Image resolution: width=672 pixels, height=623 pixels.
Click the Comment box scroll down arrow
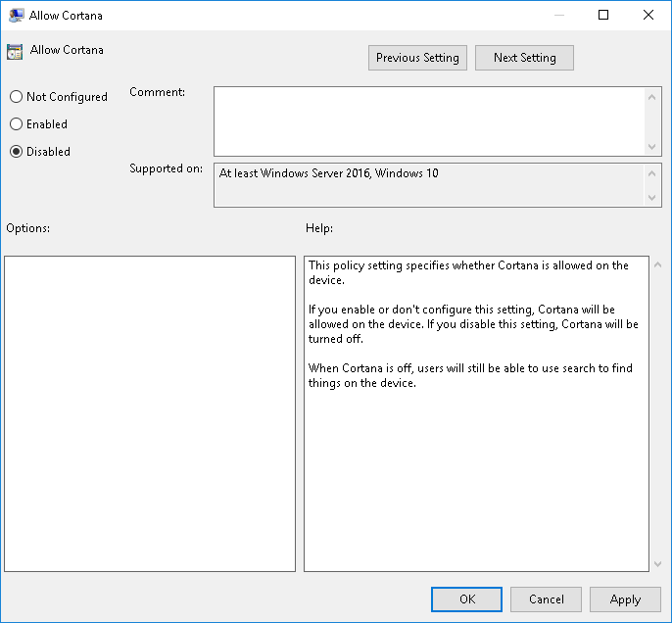[653, 146]
